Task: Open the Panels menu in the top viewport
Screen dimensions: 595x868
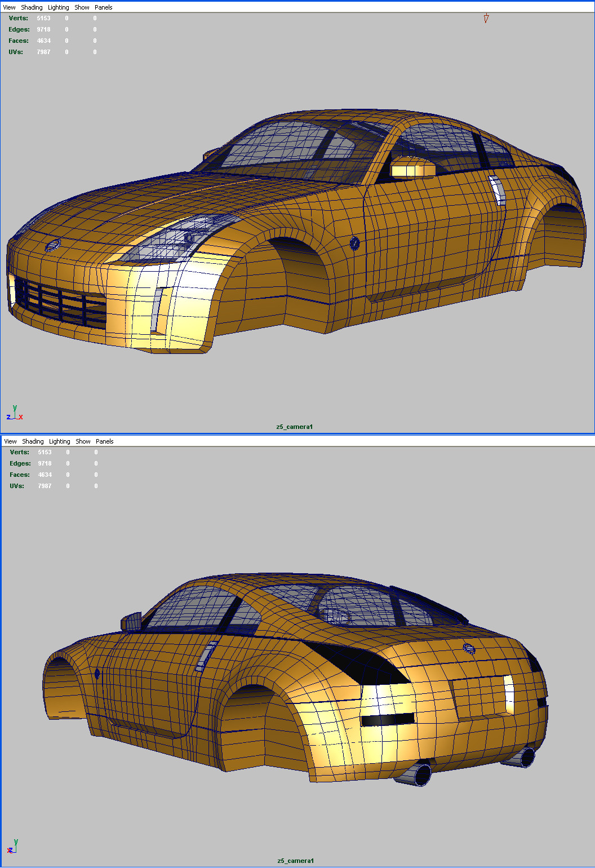Action: coord(104,7)
